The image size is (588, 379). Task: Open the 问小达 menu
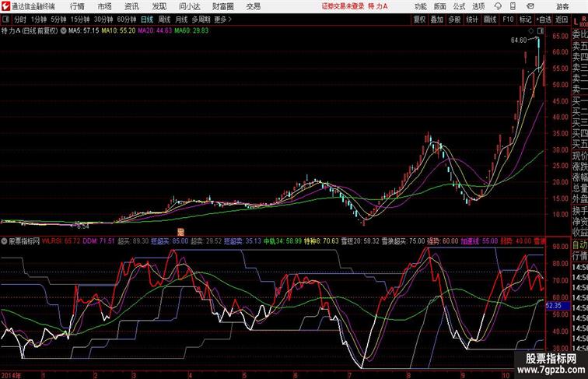tap(190, 6)
